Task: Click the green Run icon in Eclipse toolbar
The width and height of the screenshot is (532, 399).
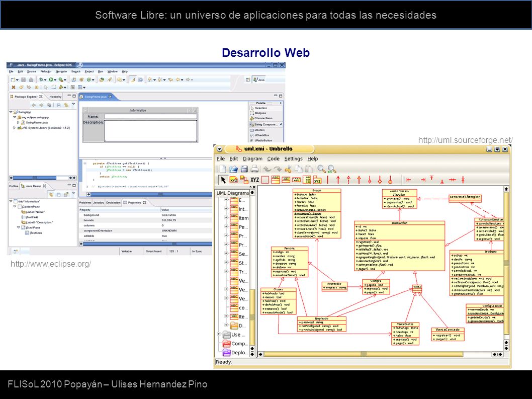Action: (51, 79)
